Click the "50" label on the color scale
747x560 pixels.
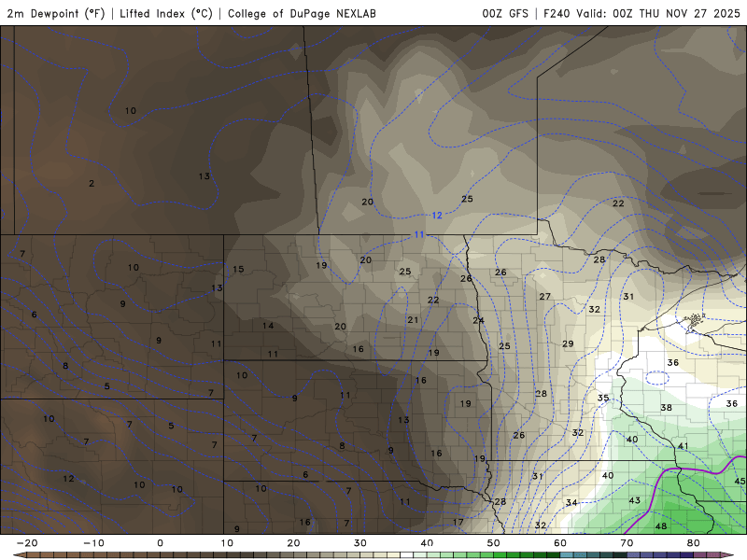tap(494, 543)
